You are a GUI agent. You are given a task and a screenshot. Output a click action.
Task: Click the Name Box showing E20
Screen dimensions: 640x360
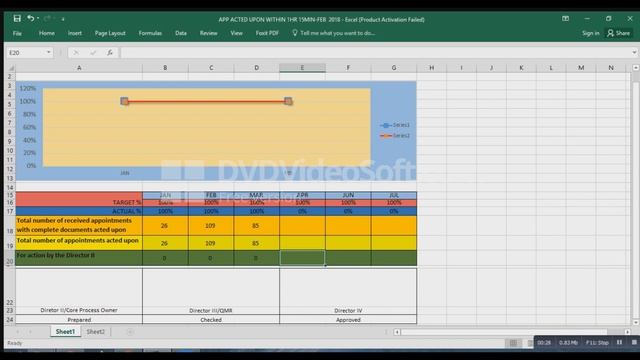26,52
